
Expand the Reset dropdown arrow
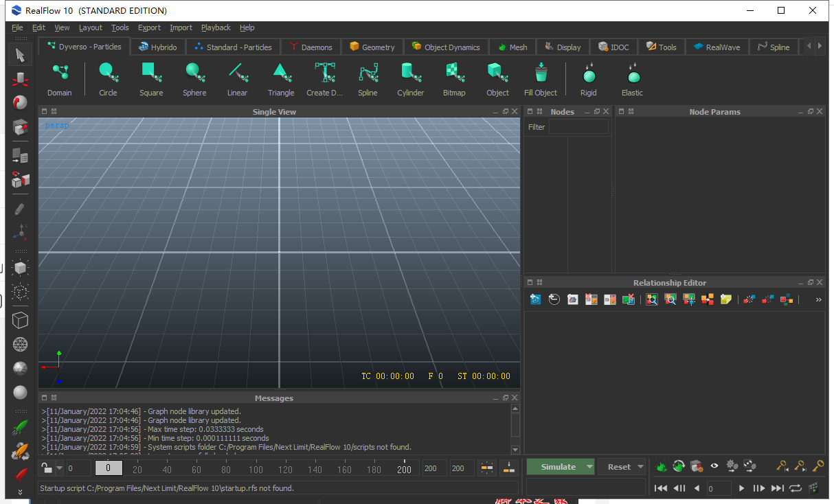tap(640, 467)
